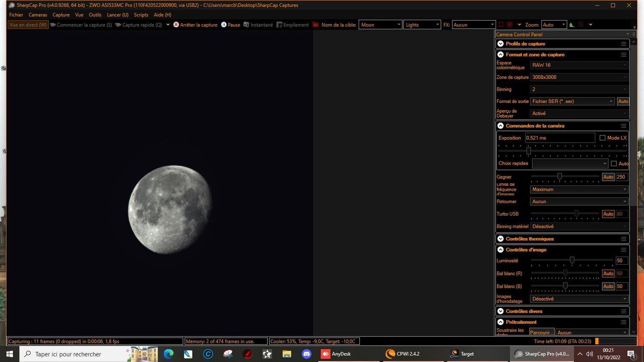Check the Auto box next to Choix rapides
This screenshot has height=362, width=644.
(x=614, y=163)
